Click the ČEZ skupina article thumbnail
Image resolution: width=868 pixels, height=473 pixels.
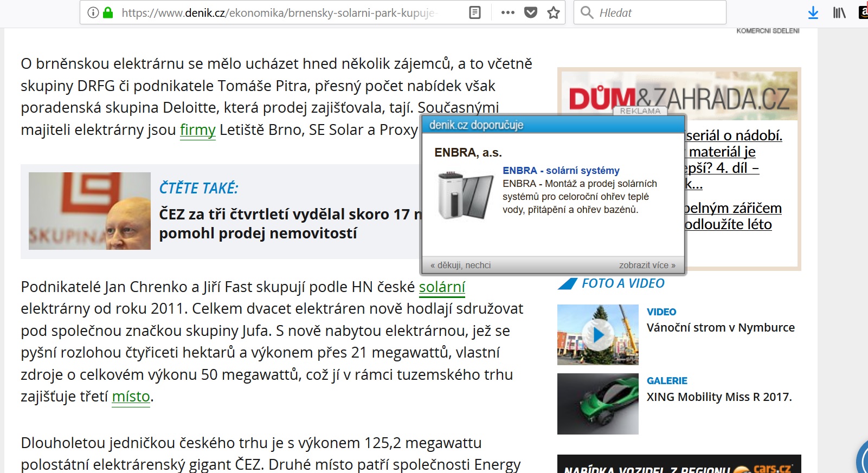point(89,211)
